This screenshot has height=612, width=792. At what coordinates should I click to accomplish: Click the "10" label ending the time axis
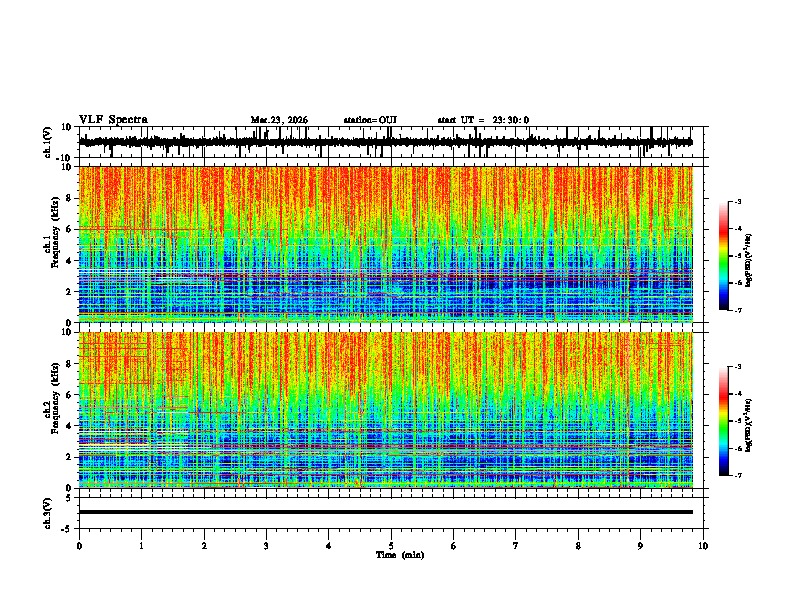[x=703, y=546]
